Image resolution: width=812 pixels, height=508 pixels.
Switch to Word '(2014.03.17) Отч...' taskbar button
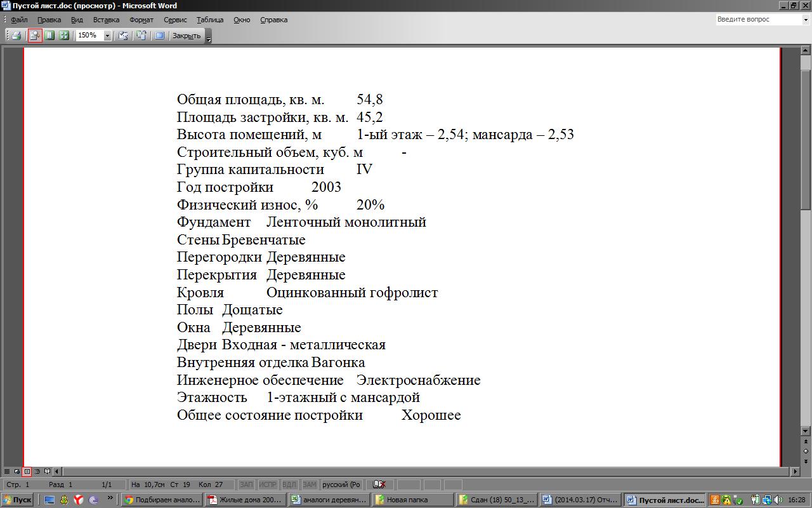(x=580, y=500)
